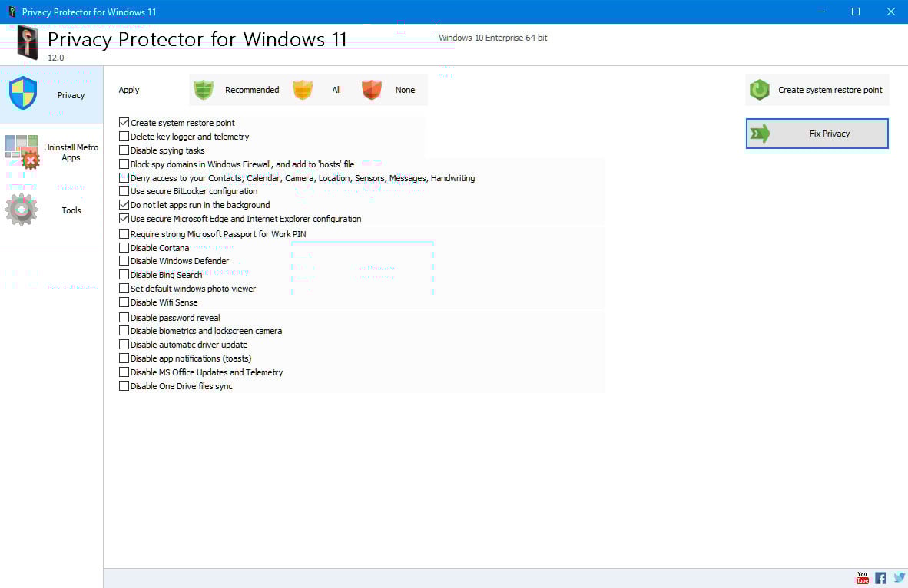This screenshot has width=908, height=588.
Task: Click the red None shield icon
Action: (x=372, y=90)
